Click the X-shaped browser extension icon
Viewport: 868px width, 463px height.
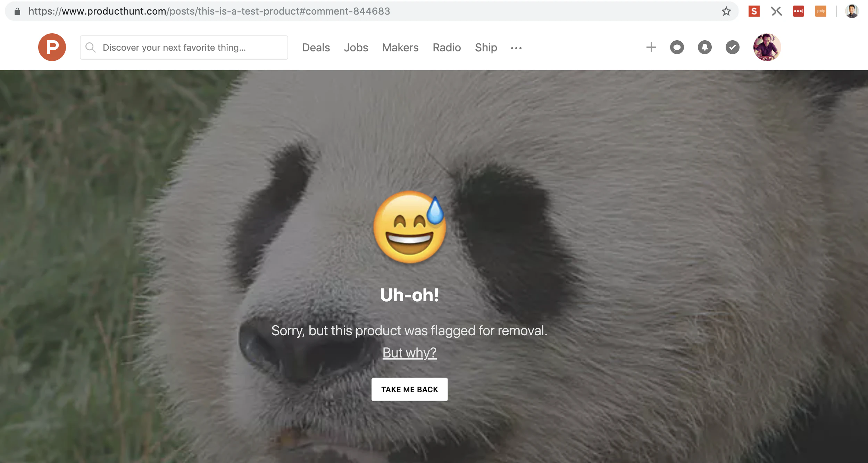(x=776, y=11)
